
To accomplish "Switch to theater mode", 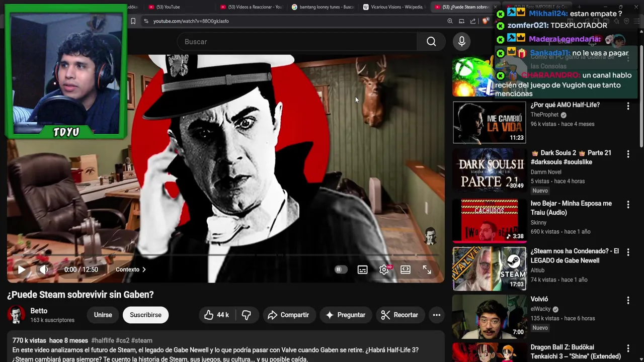I will coord(406,269).
